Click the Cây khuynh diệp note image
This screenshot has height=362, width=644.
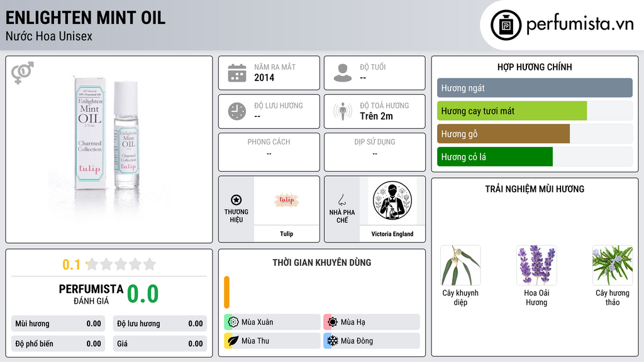[460, 266]
